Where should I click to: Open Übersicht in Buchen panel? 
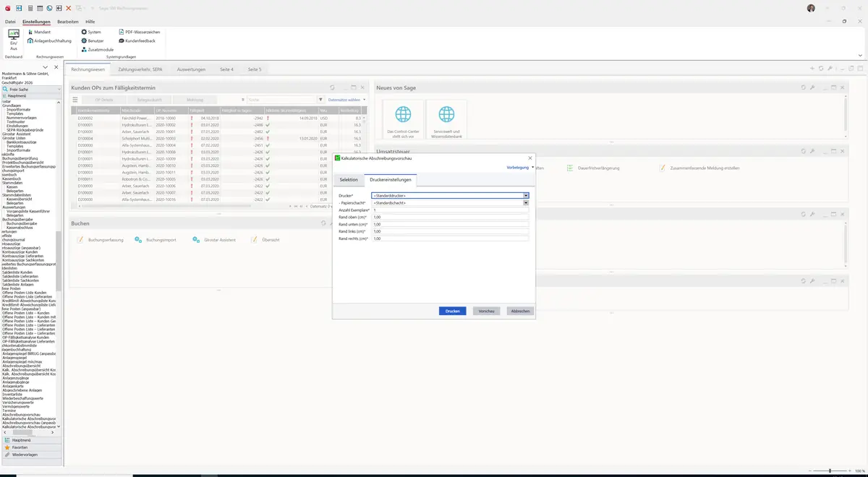pos(265,239)
